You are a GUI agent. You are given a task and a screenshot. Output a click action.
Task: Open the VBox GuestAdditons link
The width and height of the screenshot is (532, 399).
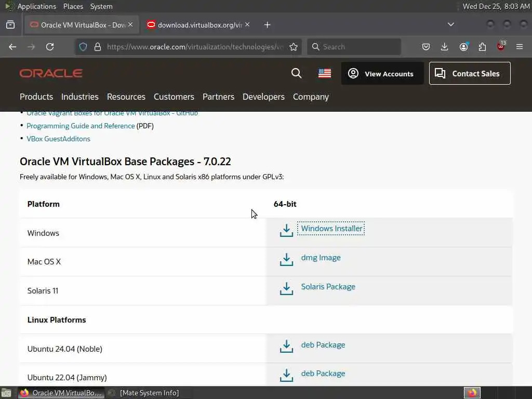click(58, 139)
